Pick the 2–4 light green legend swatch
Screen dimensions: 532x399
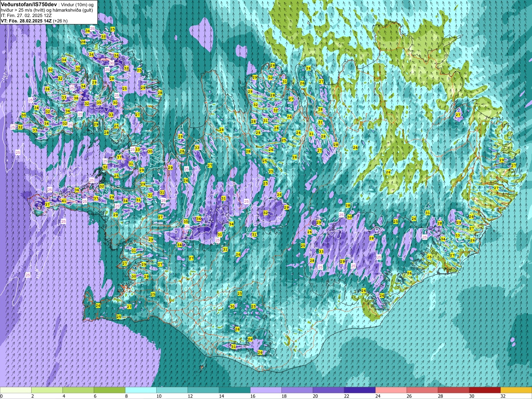click(47, 390)
